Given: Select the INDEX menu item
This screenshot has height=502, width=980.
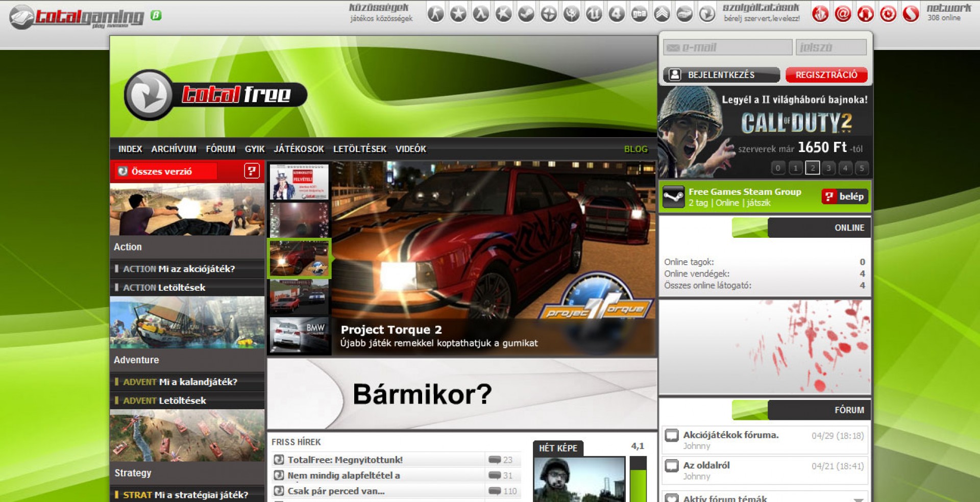Looking at the screenshot, I should (130, 149).
